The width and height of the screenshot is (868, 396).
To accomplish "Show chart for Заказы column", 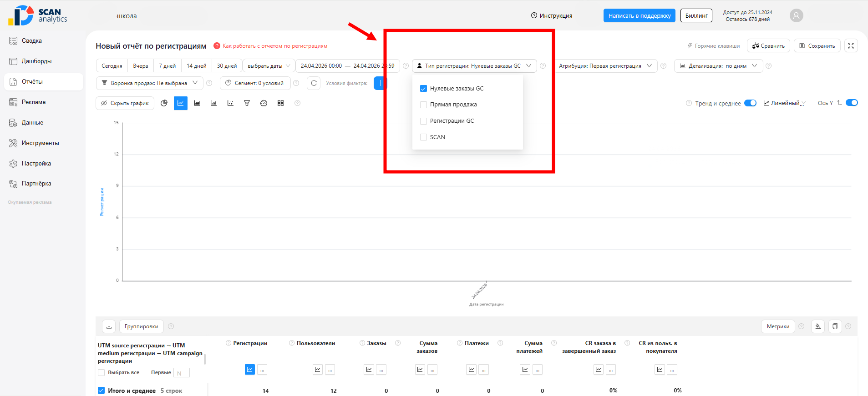I will tap(369, 370).
